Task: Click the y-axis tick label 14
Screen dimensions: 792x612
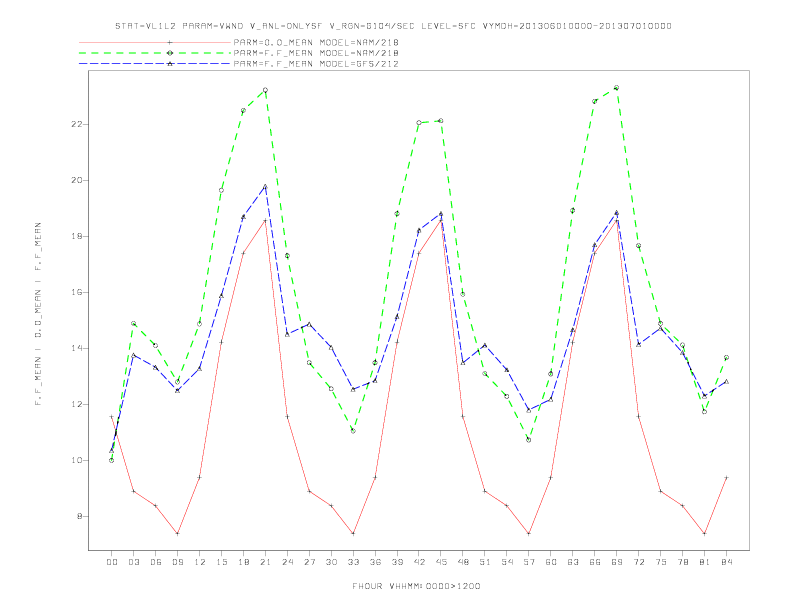Action: (x=76, y=349)
